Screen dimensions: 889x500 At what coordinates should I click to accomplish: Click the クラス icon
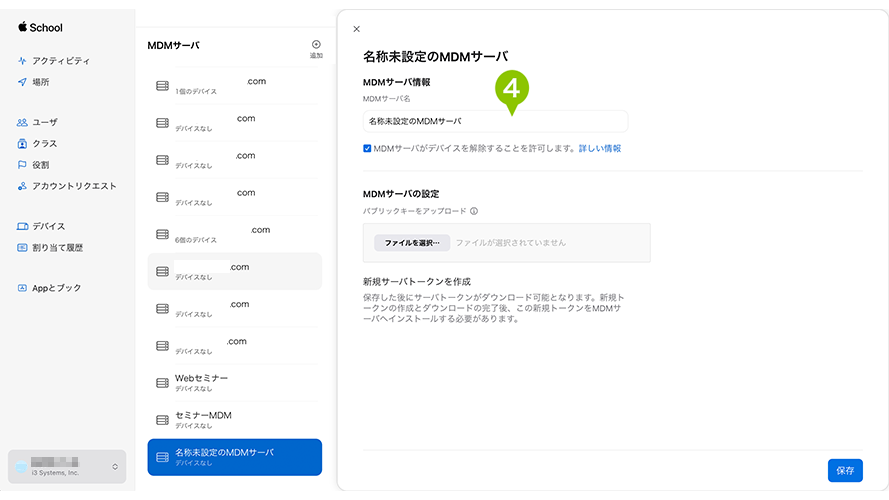tap(22, 144)
